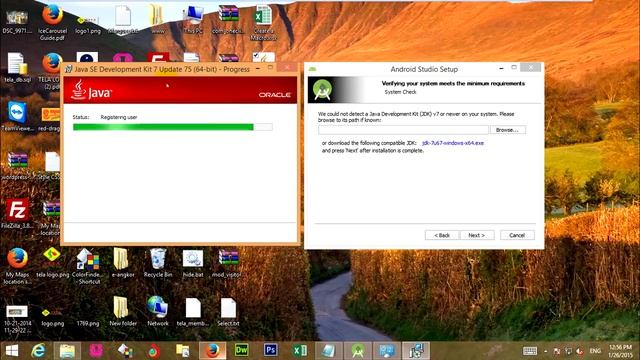Select the Recycle Bin desktop icon
The width and height of the screenshot is (640, 360).
[158, 263]
